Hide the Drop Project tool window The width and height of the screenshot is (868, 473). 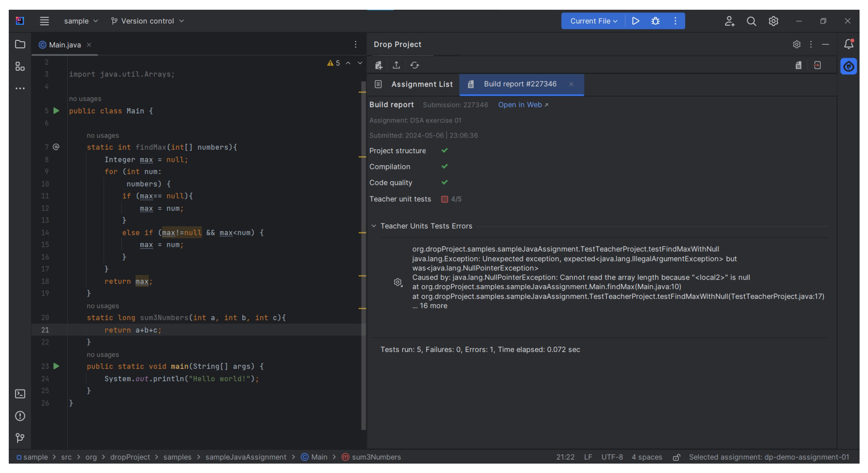825,44
